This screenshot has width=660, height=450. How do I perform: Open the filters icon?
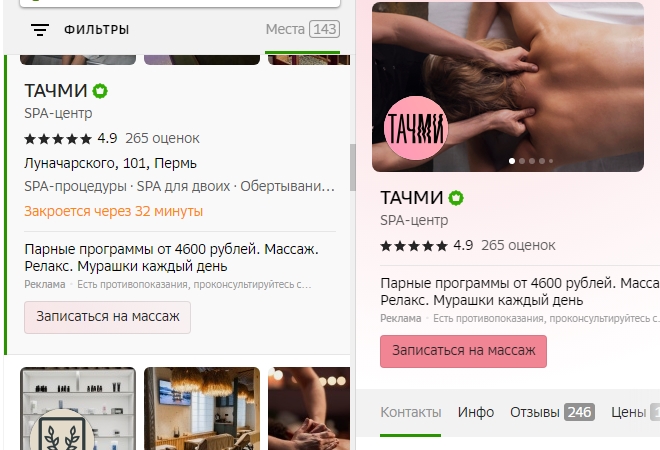click(x=40, y=30)
